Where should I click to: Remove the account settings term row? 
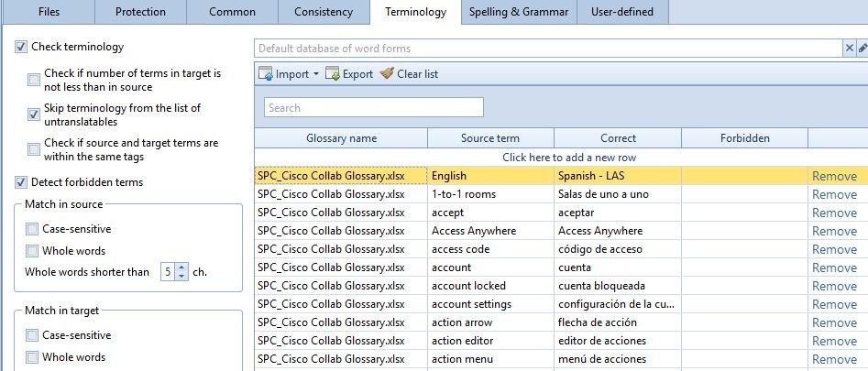834,305
